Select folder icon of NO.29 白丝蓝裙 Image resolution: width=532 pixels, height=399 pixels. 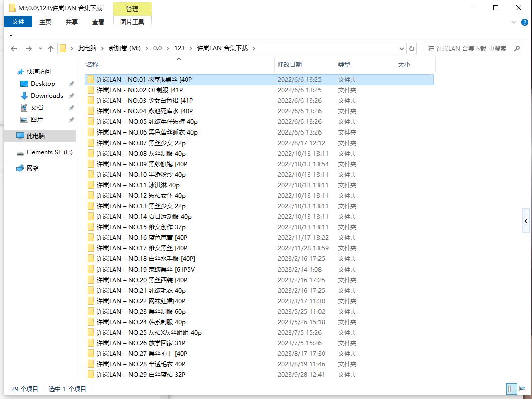point(91,374)
